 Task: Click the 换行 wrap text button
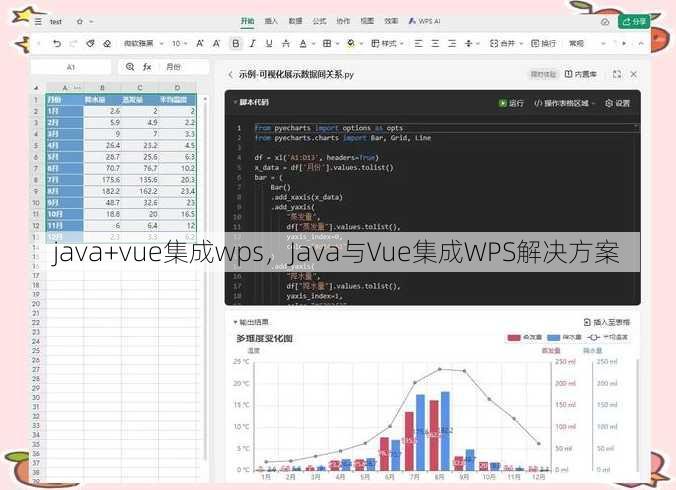click(x=543, y=44)
